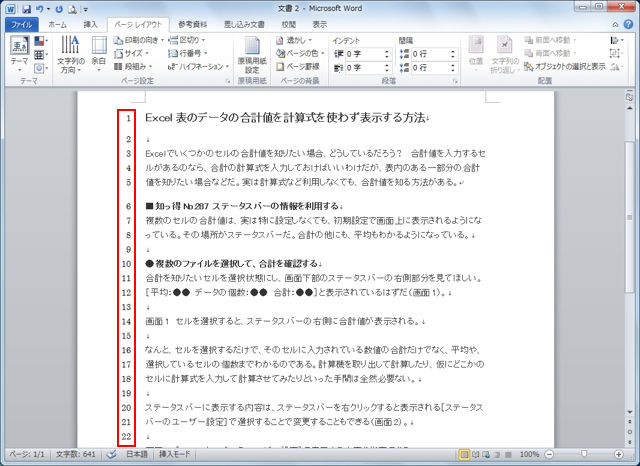640x466 pixels.
Task: Switch to the 参考資料 tab
Action: coord(193,24)
